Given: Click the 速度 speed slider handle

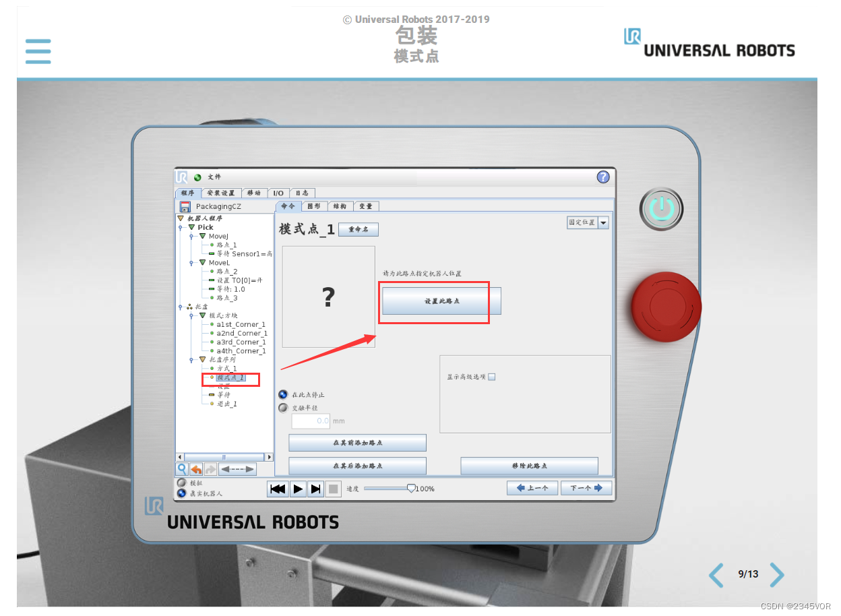Looking at the screenshot, I should [411, 487].
